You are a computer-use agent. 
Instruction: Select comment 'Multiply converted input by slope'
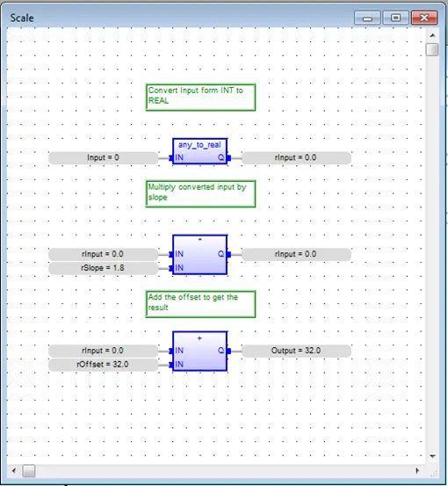[201, 193]
